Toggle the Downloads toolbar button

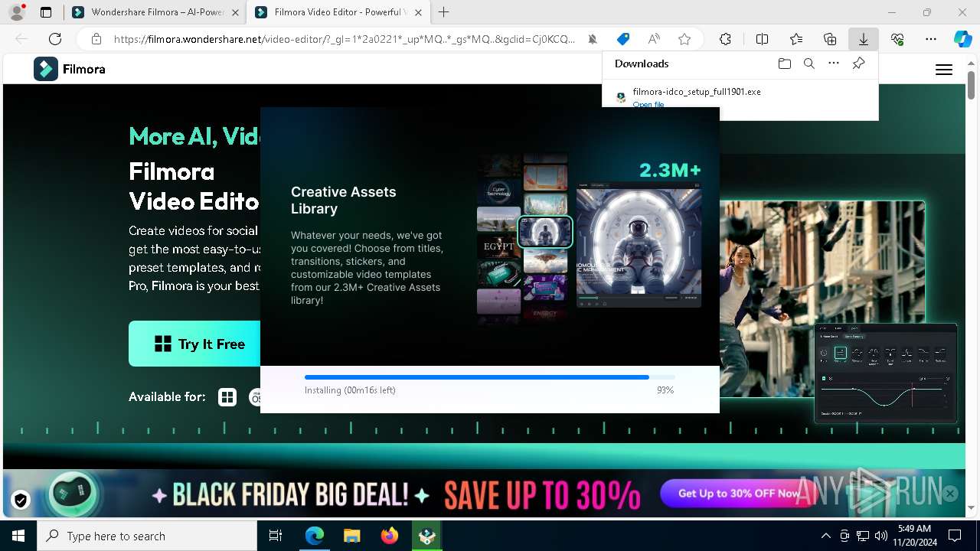pyautogui.click(x=863, y=39)
